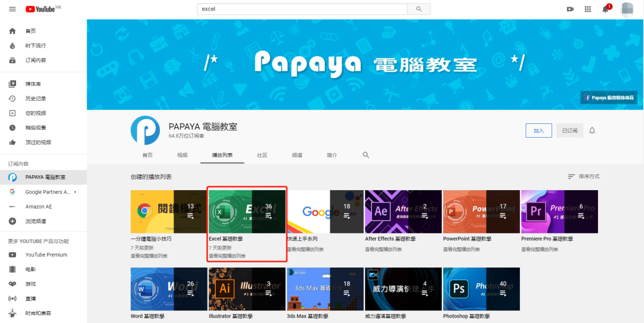Open the 排序方式 sort dropdown

[x=584, y=176]
